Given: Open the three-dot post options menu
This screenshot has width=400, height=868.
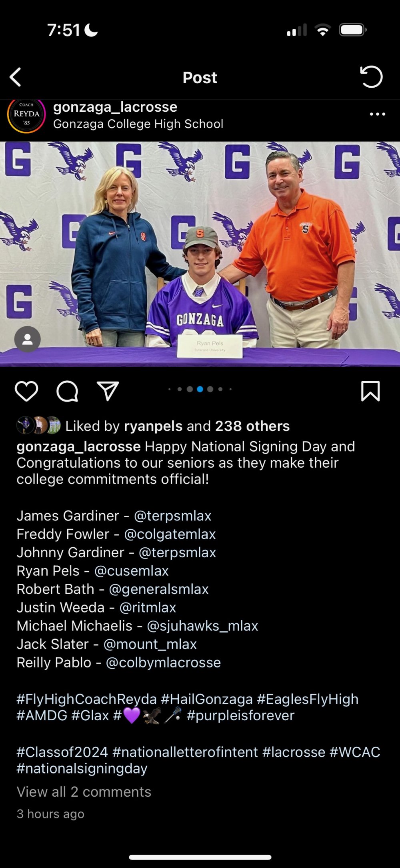Looking at the screenshot, I should click(377, 115).
